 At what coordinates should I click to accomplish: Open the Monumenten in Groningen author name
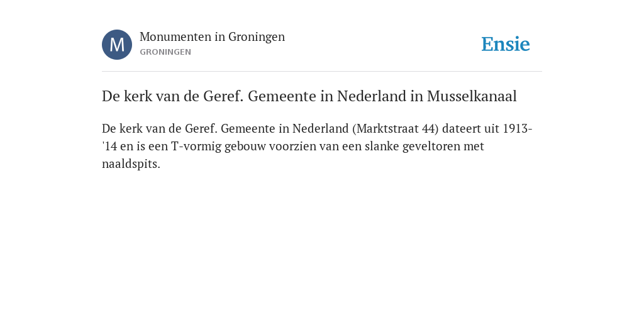pyautogui.click(x=212, y=37)
